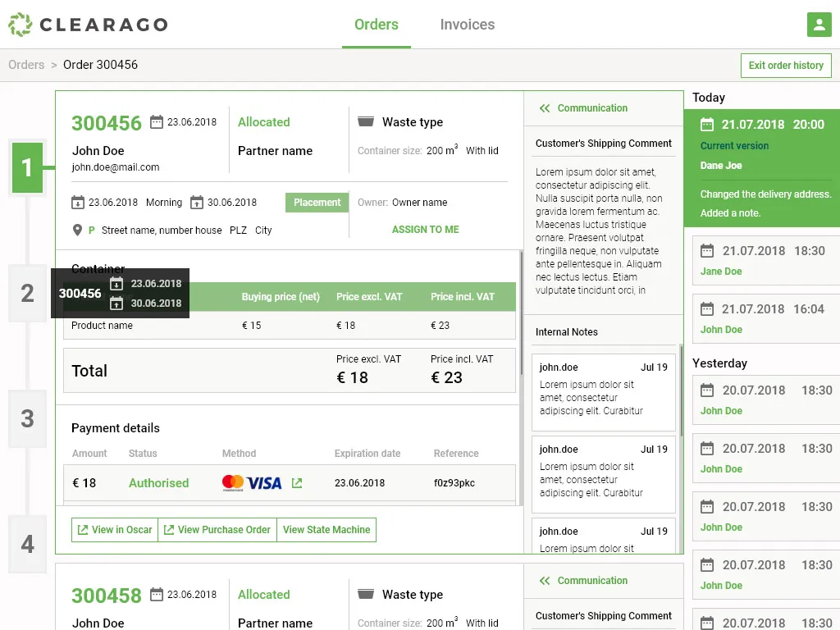Collapse Communication panel of order 300458
This screenshot has width=840, height=630.
545,581
